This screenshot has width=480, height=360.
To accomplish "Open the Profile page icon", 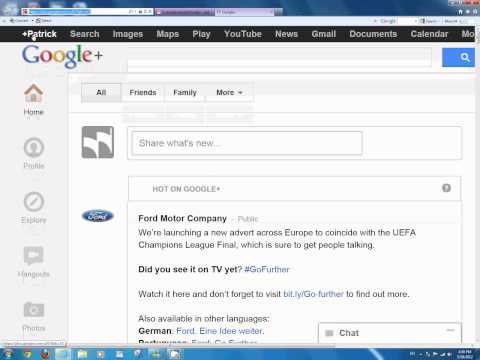I will 34,147.
